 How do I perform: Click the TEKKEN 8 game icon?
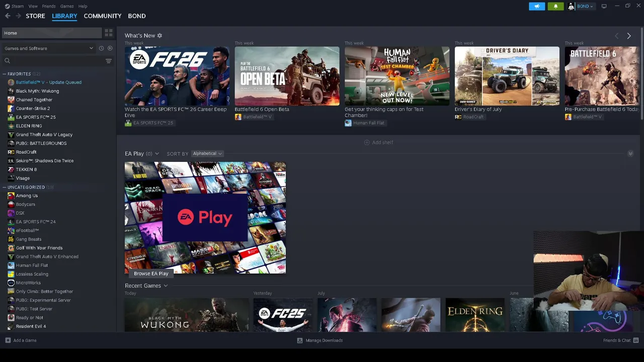point(11,169)
